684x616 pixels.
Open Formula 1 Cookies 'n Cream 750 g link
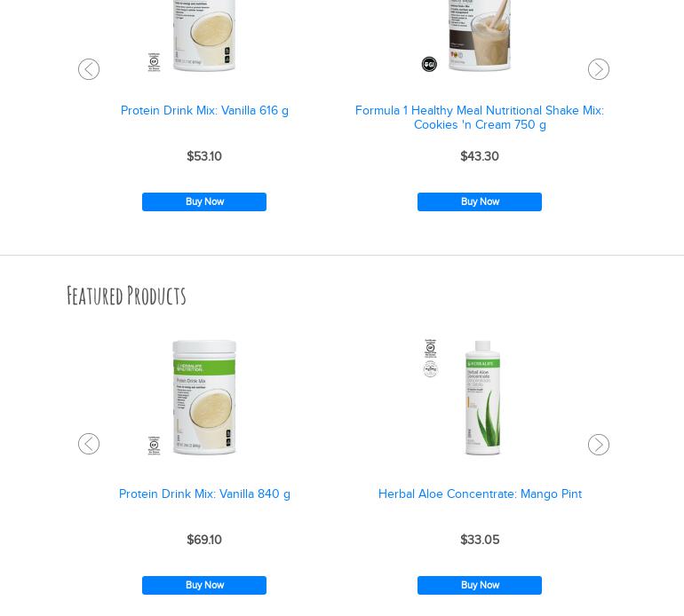pyautogui.click(x=480, y=117)
